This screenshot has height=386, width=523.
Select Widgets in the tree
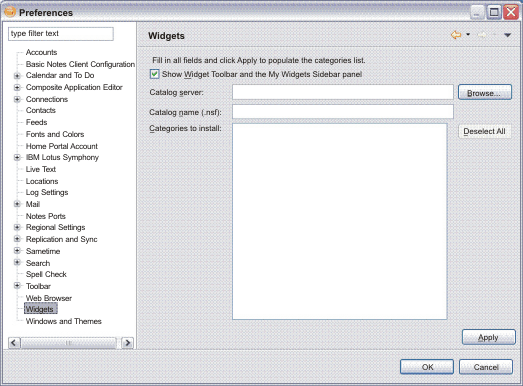(x=40, y=309)
